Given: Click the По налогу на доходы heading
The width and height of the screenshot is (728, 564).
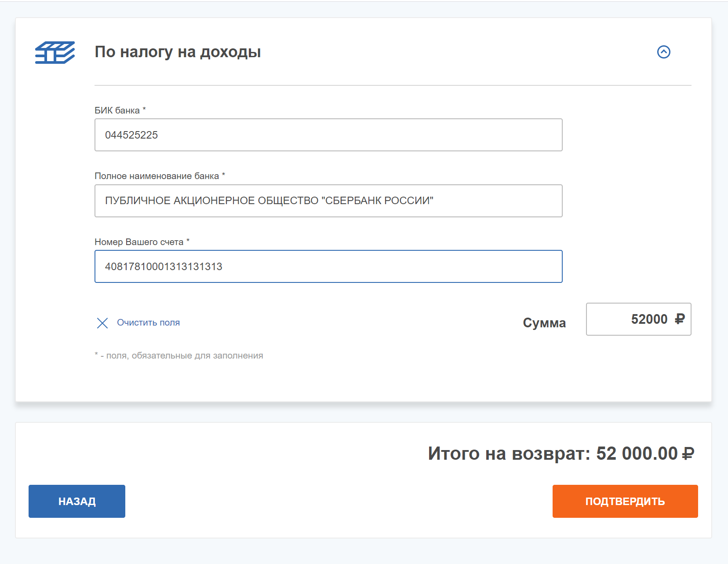Looking at the screenshot, I should click(x=178, y=52).
